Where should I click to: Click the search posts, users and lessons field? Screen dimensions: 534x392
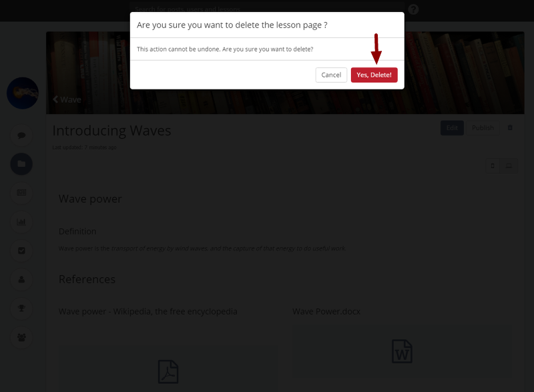(x=266, y=8)
